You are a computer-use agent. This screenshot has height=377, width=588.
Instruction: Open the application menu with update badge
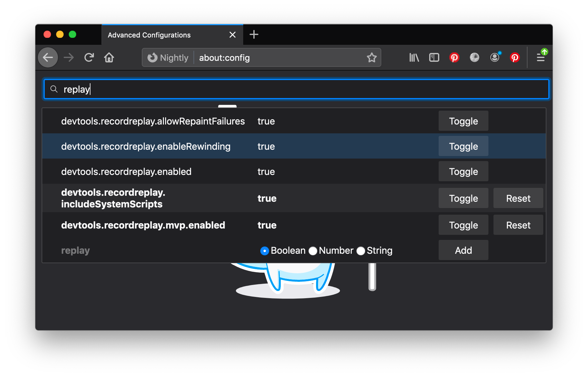pyautogui.click(x=541, y=57)
